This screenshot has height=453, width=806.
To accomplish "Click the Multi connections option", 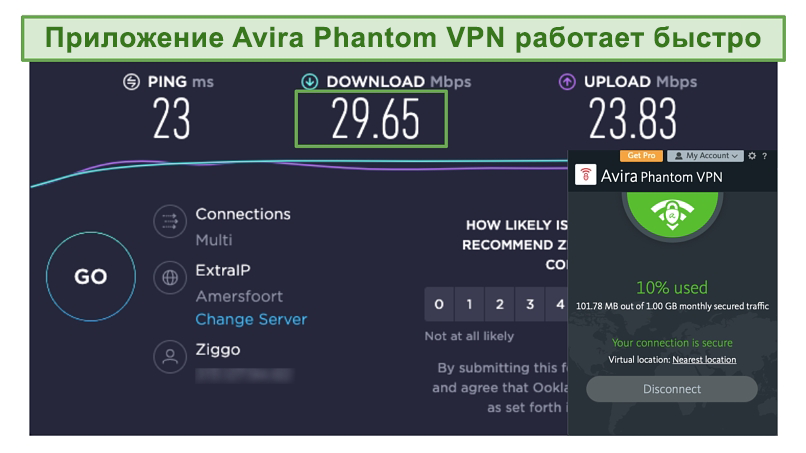I will [x=214, y=240].
